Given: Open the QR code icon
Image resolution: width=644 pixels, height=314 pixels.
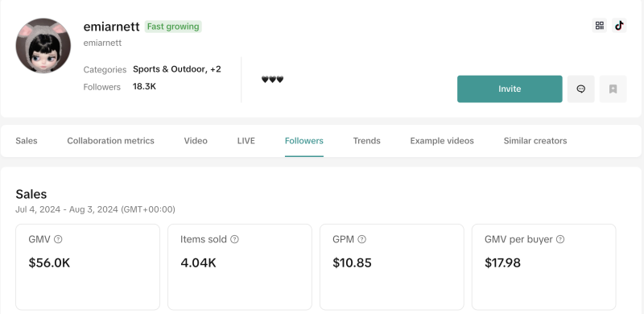Looking at the screenshot, I should [599, 26].
